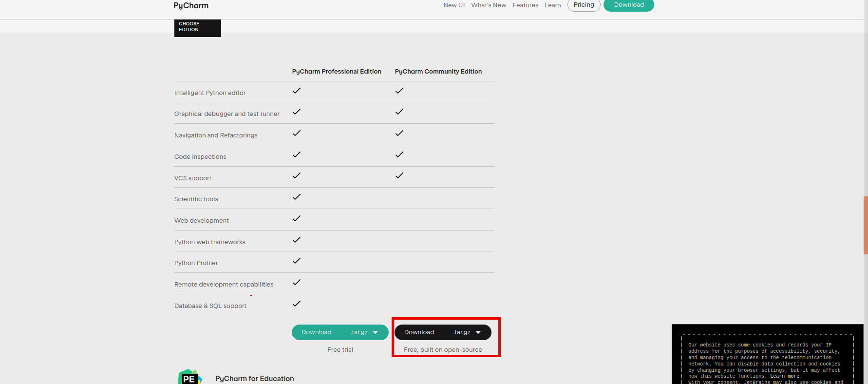
Task: Click the page vertical scrollbar thumb
Action: tap(866, 225)
